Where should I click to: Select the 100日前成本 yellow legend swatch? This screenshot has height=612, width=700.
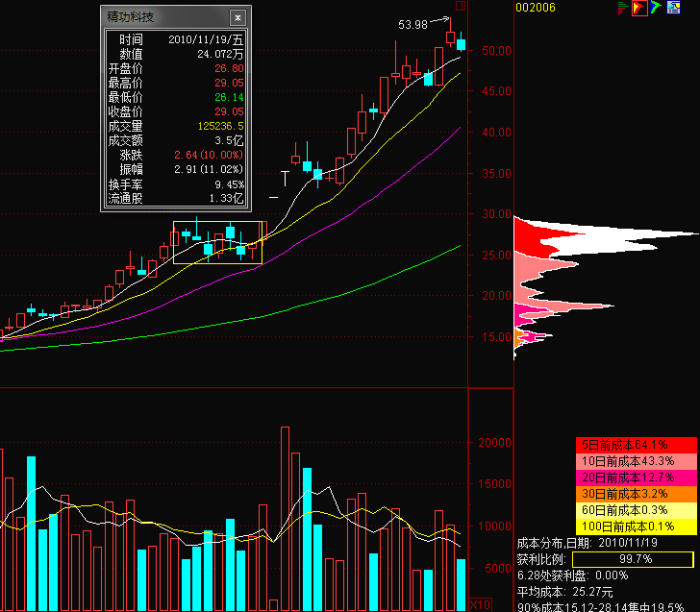click(637, 526)
